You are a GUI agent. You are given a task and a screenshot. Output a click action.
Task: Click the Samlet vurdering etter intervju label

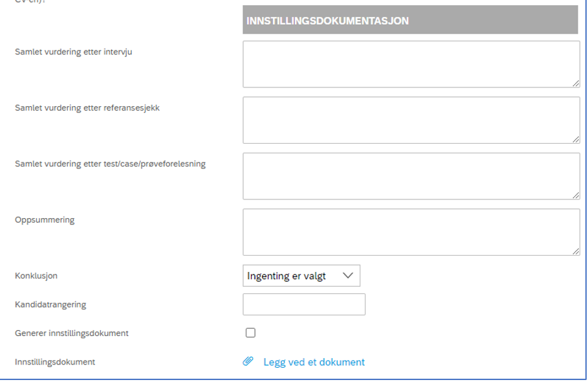(74, 52)
